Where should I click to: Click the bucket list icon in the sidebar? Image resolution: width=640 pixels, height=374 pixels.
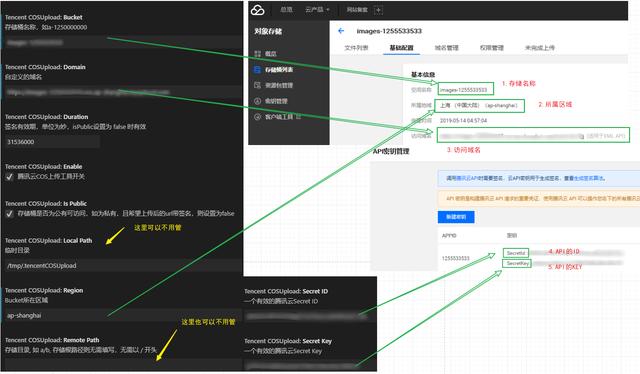(258, 69)
